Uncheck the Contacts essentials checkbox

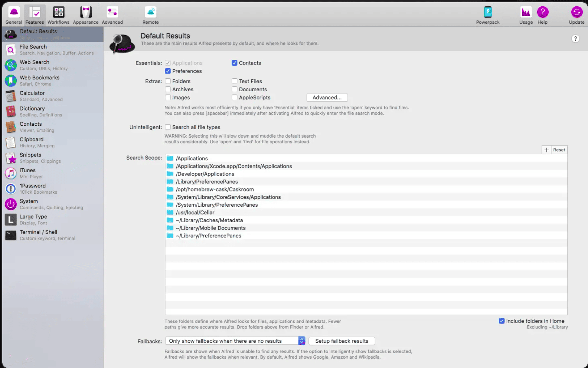(235, 63)
